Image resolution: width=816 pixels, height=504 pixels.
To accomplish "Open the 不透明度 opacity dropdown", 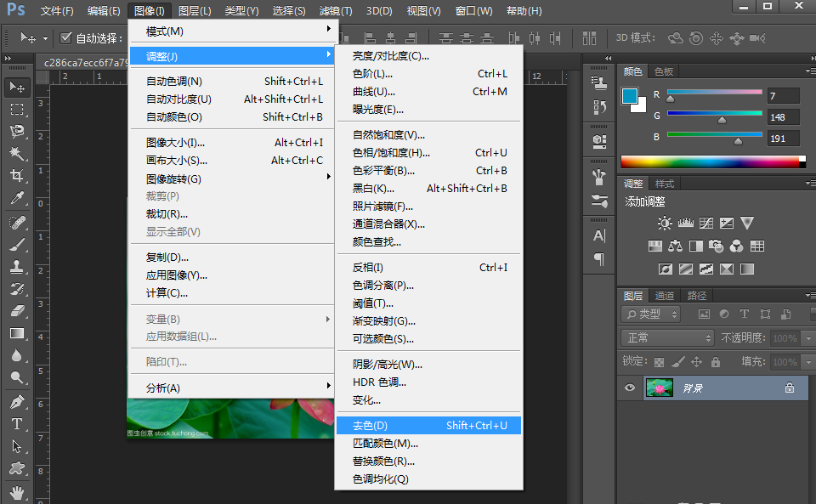I will 807,337.
